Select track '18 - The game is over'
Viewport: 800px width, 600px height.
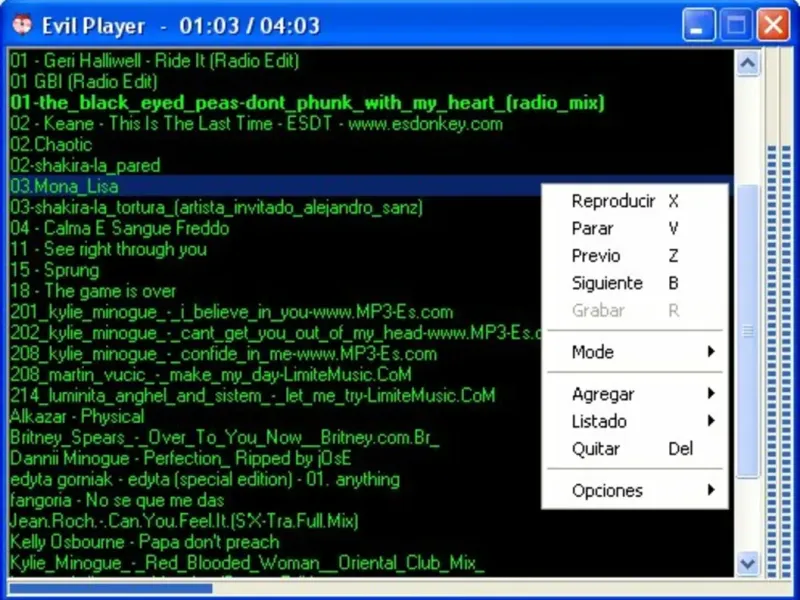tap(93, 291)
